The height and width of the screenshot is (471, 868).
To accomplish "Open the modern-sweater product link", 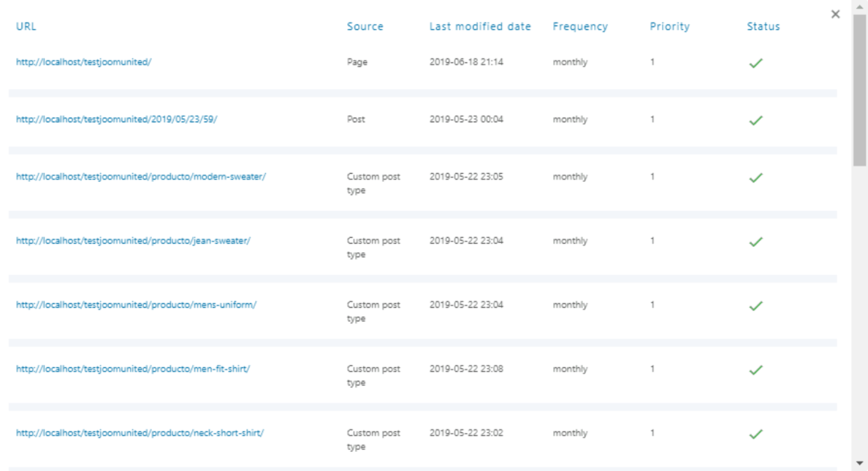I will 141,176.
